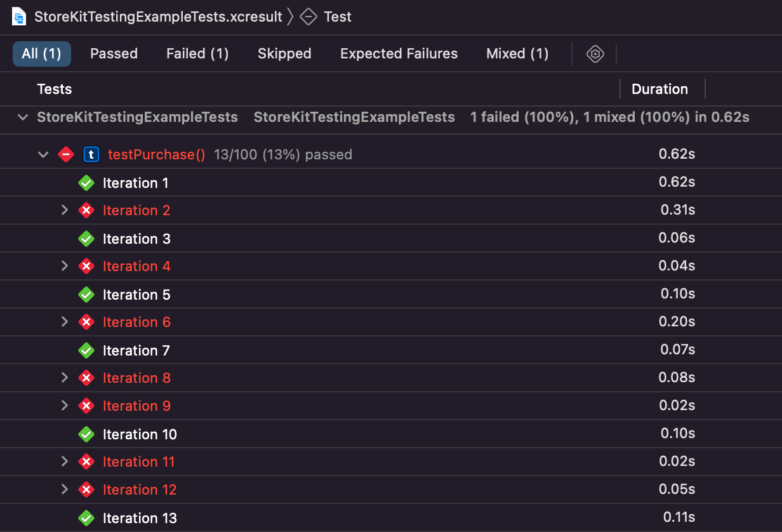The height and width of the screenshot is (532, 782).
Task: Select the Passed filter tab
Action: click(114, 54)
